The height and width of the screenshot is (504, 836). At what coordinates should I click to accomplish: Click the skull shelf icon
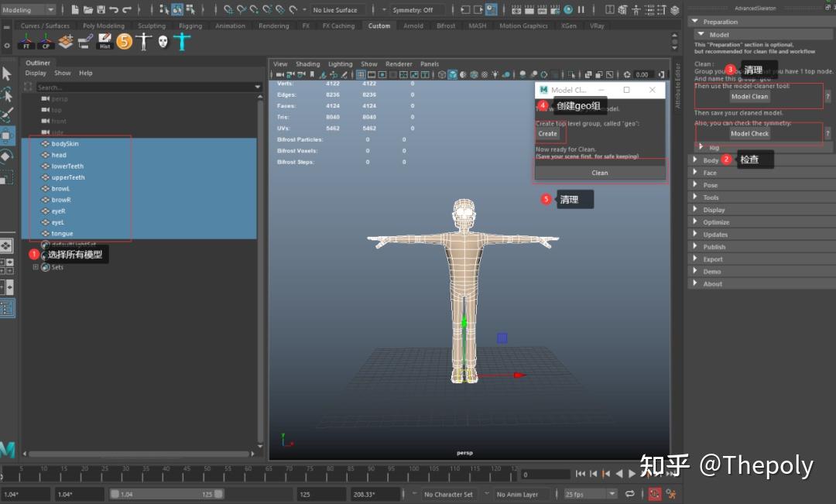coord(163,42)
